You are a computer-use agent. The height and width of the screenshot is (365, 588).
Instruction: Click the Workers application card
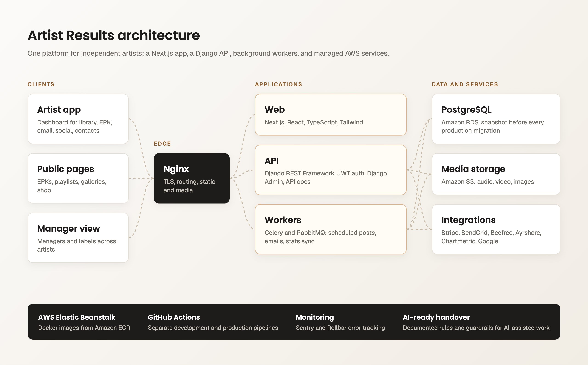(331, 229)
